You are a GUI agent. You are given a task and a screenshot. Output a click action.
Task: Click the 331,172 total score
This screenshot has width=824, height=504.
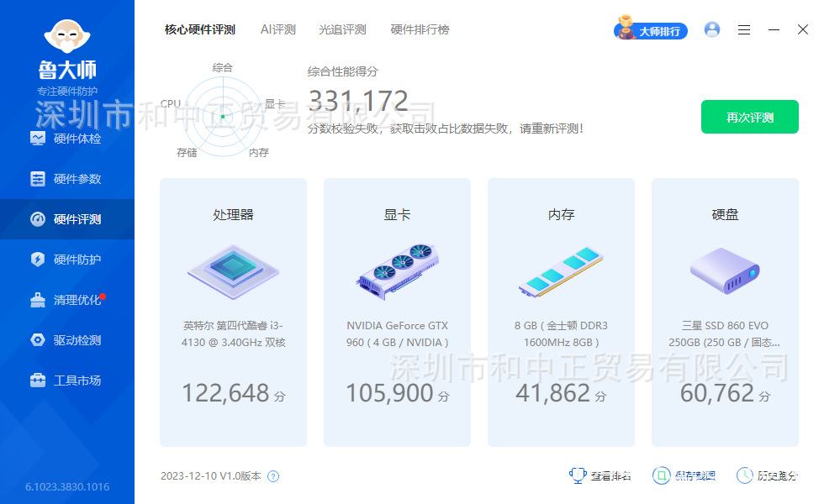(358, 101)
